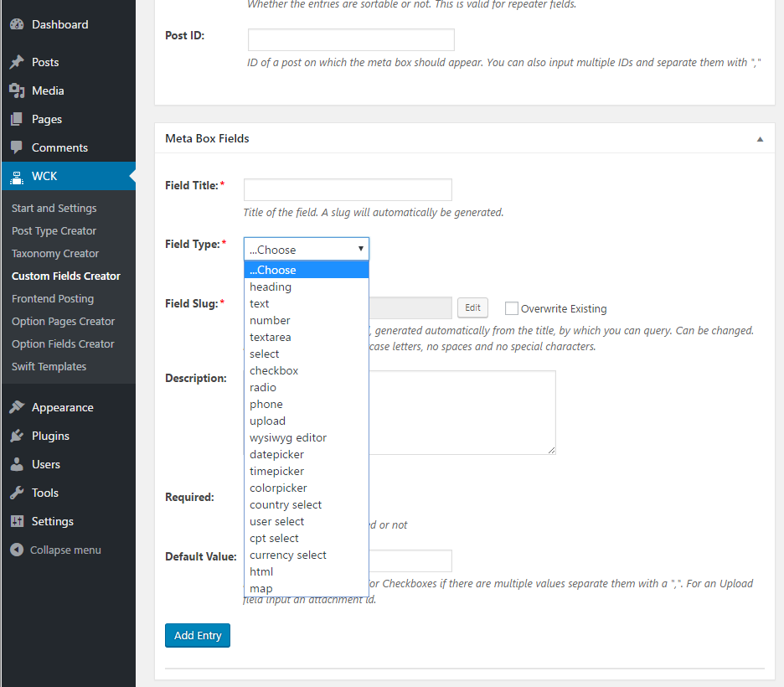Click the Pages icon in sidebar
Screen dimensions: 784x687
[17, 119]
